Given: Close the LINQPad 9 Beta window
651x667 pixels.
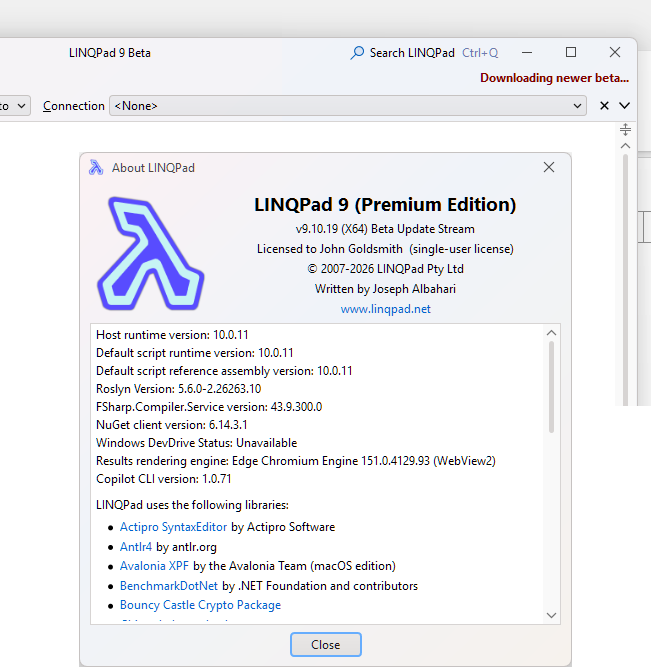Looking at the screenshot, I should [614, 52].
